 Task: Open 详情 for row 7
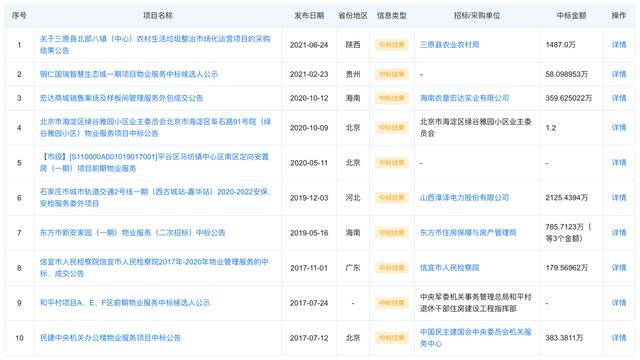coord(619,233)
